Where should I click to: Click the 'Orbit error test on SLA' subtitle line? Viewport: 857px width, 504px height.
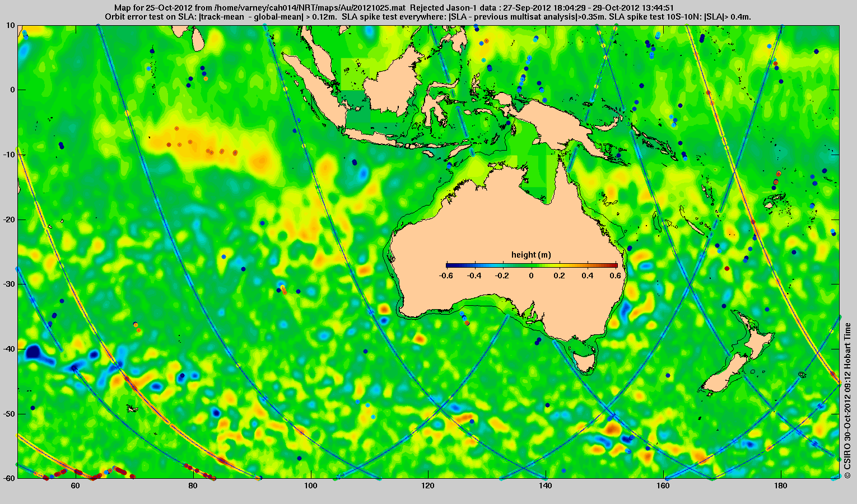pos(428,17)
